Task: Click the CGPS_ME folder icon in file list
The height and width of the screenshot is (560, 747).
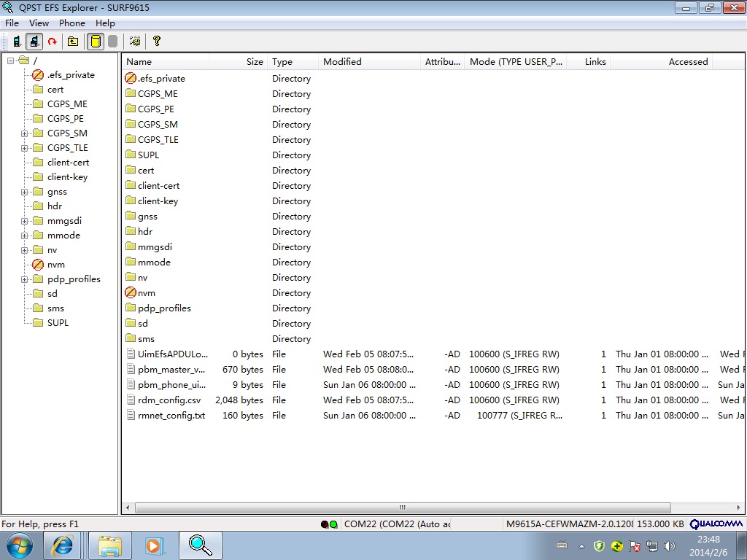Action: point(131,93)
